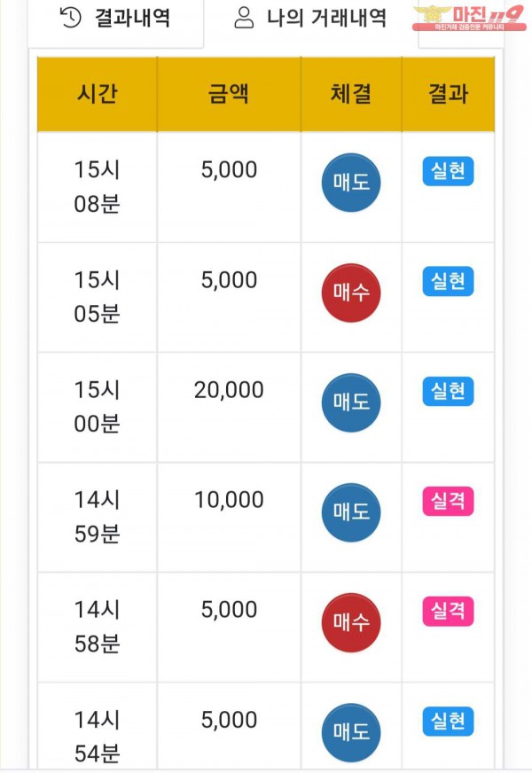Tap the red 매수 circle at 15시 05분
Screen dimensions: 532x773
click(350, 292)
